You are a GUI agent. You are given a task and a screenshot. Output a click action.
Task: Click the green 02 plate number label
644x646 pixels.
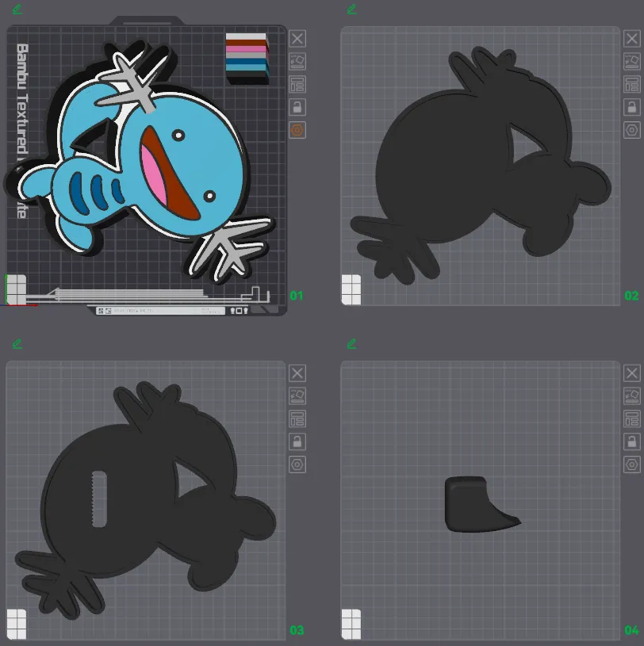coord(631,296)
